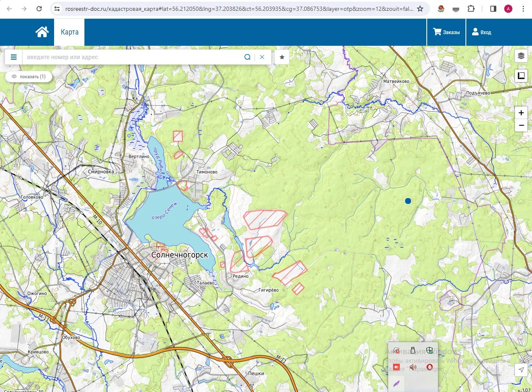Viewport: 532px width, 392px height.
Task: Switch to the Карта tab
Action: (x=69, y=32)
